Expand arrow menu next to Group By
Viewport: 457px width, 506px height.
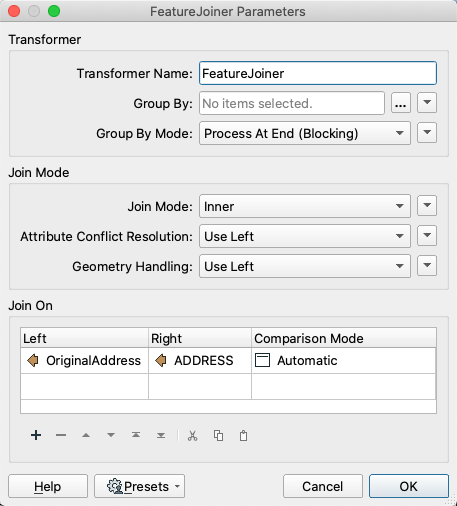tap(427, 103)
